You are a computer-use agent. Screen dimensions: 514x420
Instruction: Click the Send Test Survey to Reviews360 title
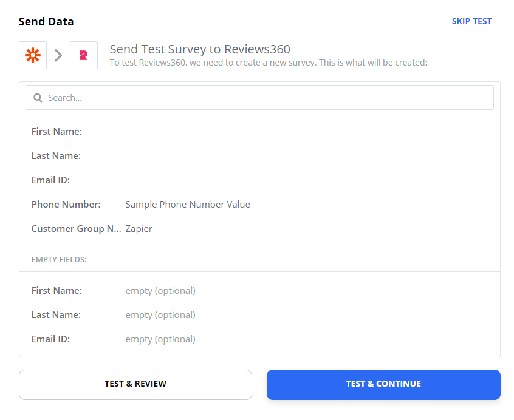tap(200, 49)
